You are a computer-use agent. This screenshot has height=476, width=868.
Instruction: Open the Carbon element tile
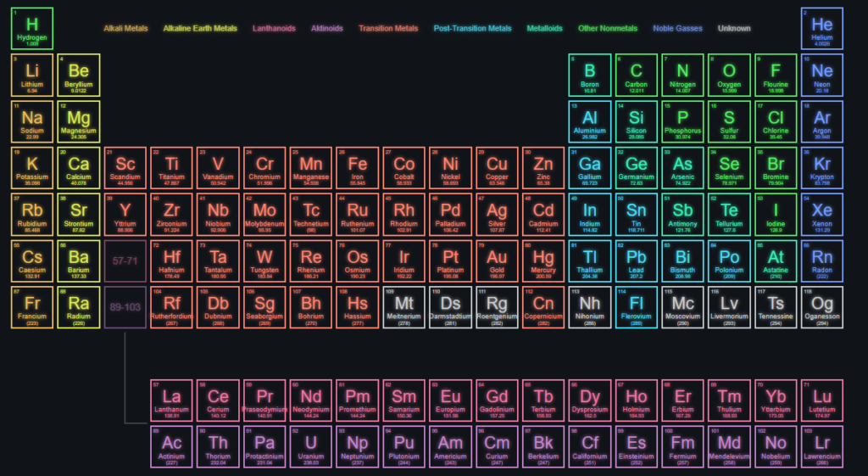click(x=637, y=76)
